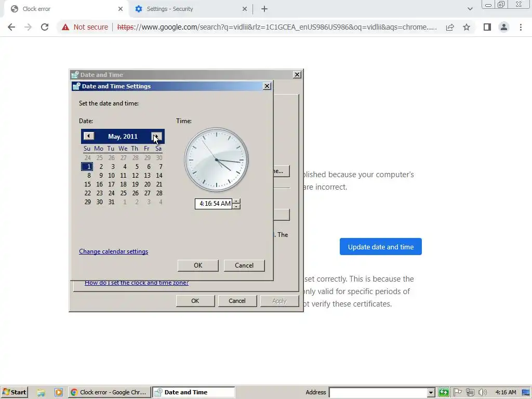Select May 18 on the calendar
This screenshot has height=399, width=532.
(x=123, y=184)
